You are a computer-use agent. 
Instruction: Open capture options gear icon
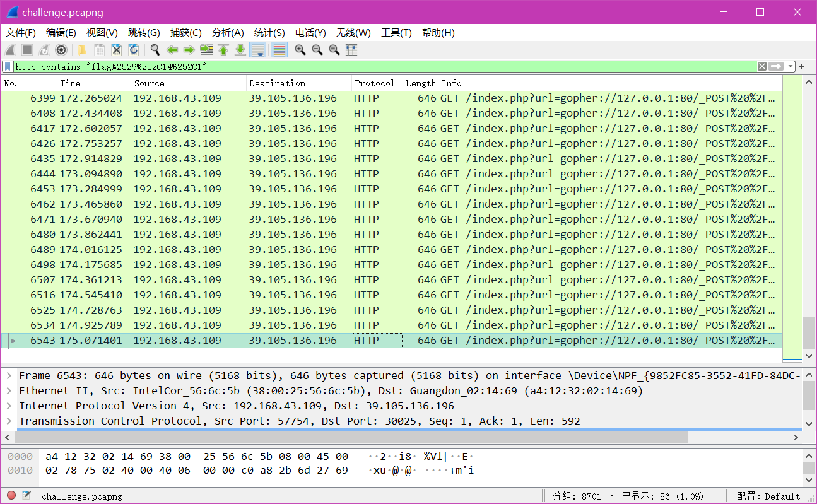tap(61, 50)
